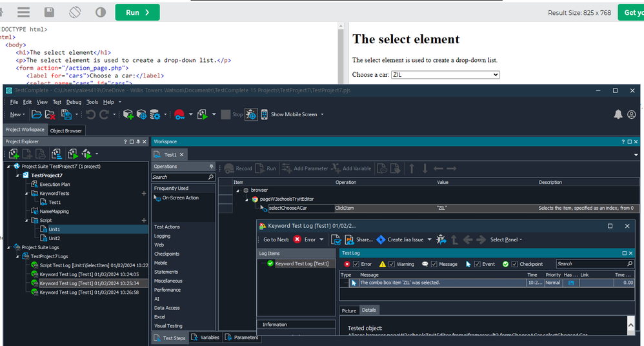
Task: Select Unit2 script in Project Explorer
Action: [x=54, y=238]
